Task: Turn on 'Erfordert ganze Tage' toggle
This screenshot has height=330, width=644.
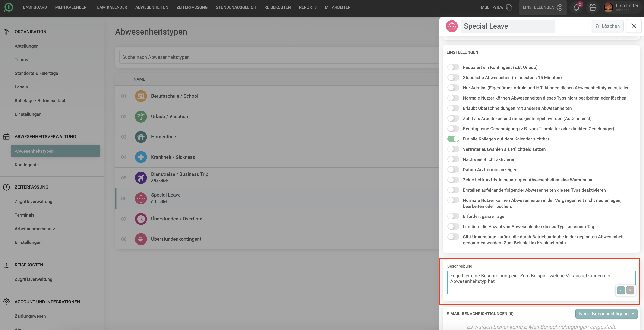Action: click(453, 216)
